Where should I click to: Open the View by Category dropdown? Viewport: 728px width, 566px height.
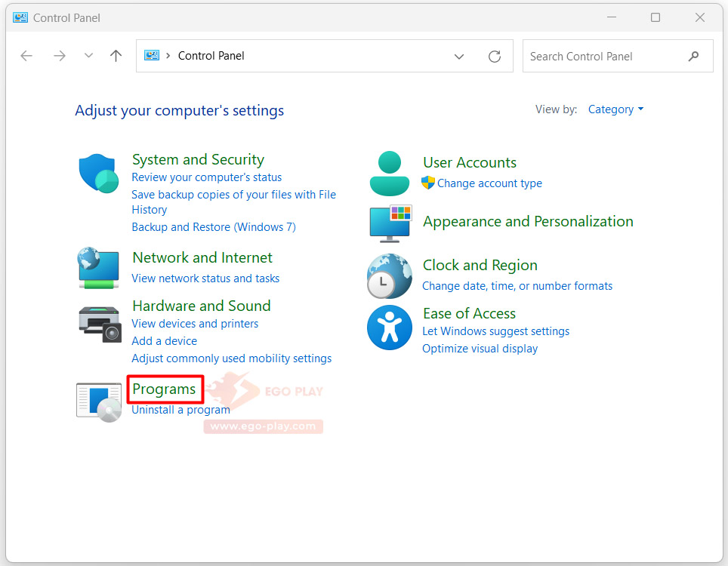(x=615, y=109)
